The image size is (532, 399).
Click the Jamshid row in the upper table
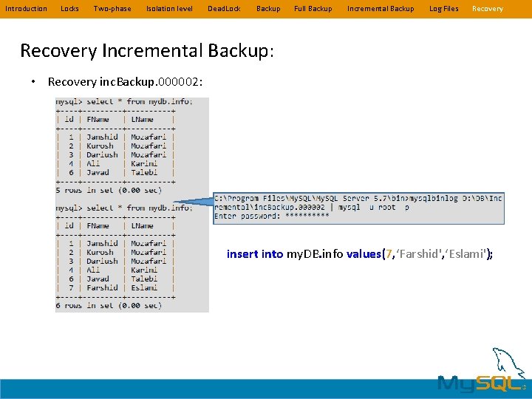115,137
